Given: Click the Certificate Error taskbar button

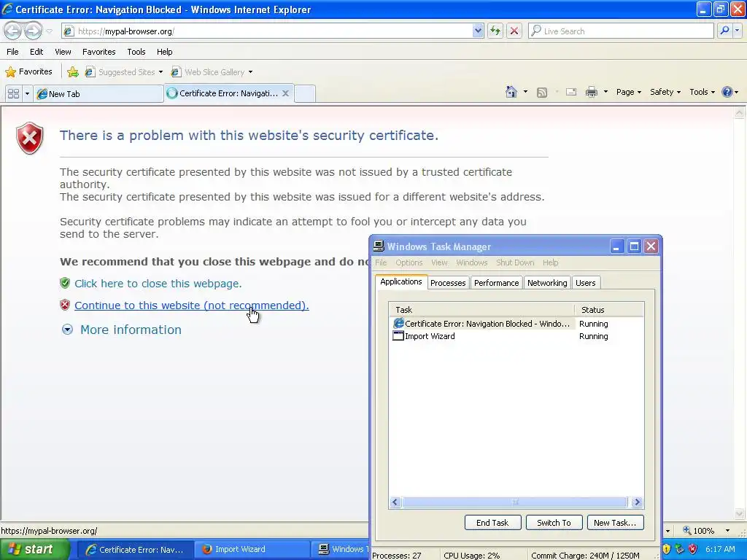Looking at the screenshot, I should tap(135, 550).
